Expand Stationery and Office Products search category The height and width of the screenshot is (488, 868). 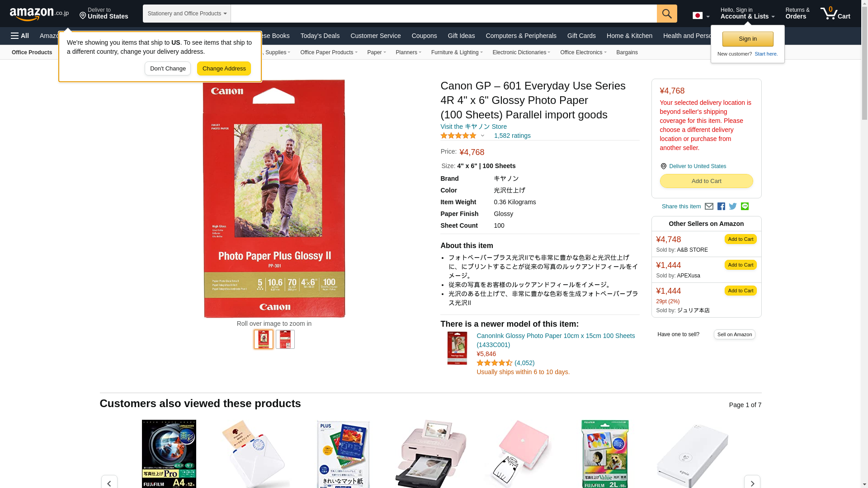point(187,14)
